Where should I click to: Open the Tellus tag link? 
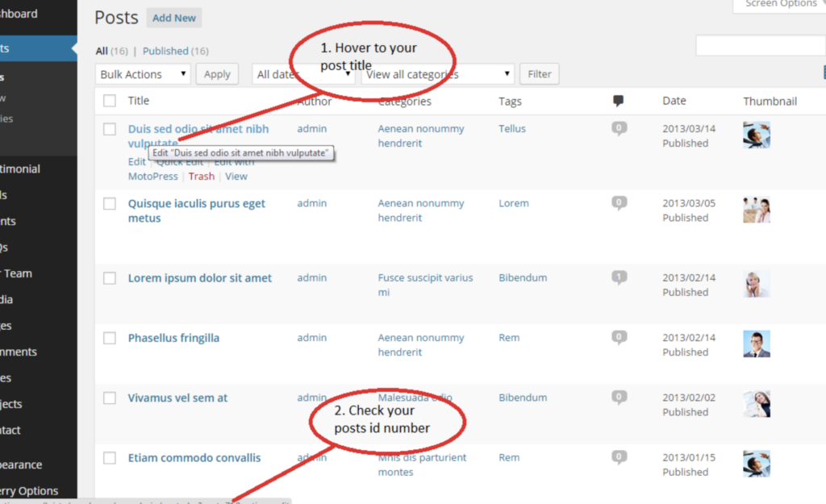pos(512,128)
